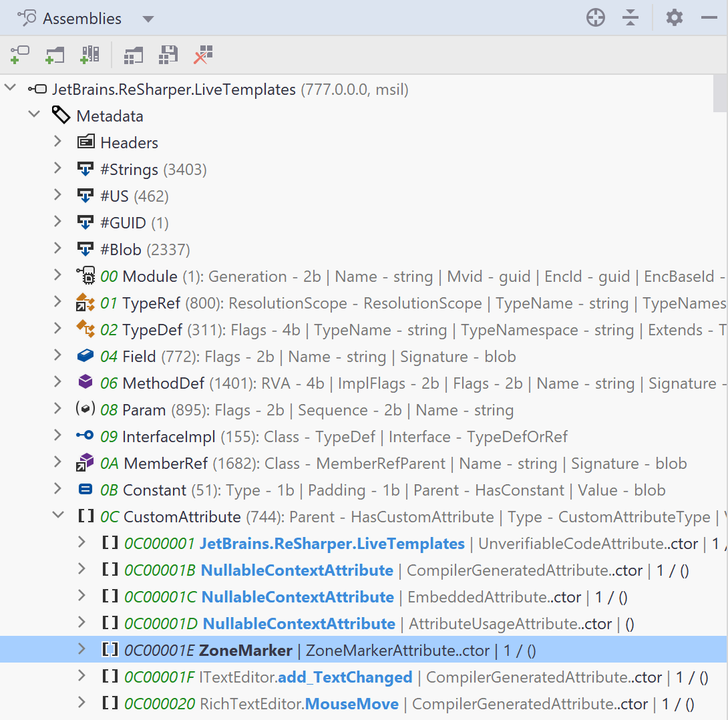Expand the 04 Field table
Screen dimensions: 728x720
[58, 355]
